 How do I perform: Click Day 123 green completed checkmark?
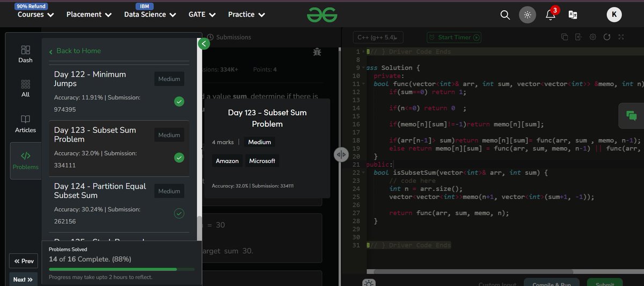[x=179, y=158]
